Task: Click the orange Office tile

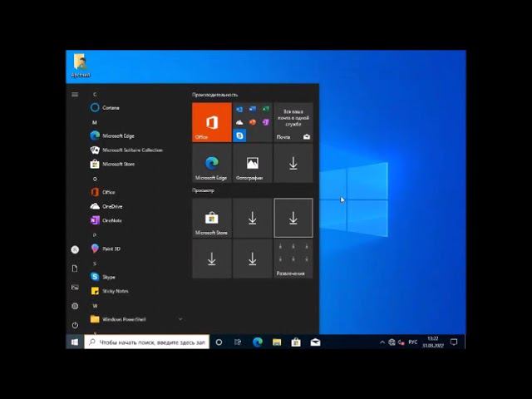Action: coord(212,122)
